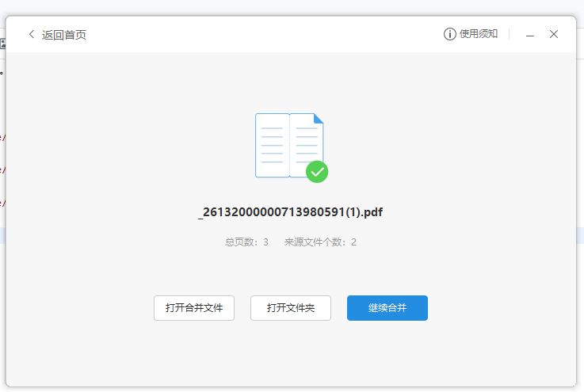Click the highlighted row behind the dialog
584x392 pixels.
coord(2,235)
